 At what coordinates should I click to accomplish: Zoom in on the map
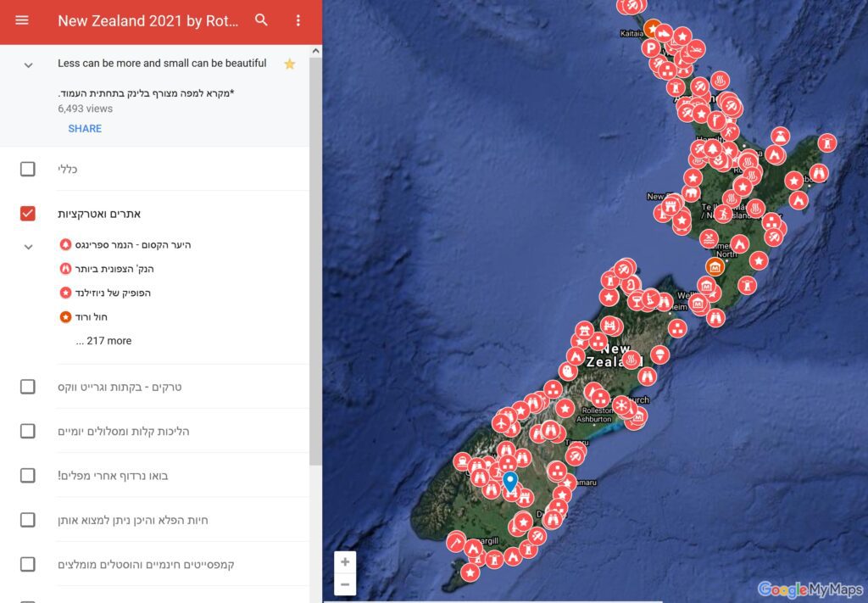(345, 561)
